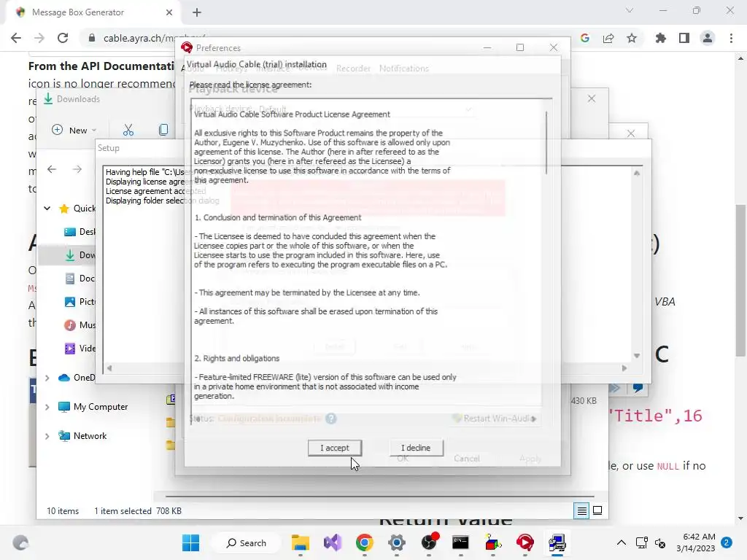
Task: Click Setup log scroll-down arrow
Action: click(x=637, y=356)
